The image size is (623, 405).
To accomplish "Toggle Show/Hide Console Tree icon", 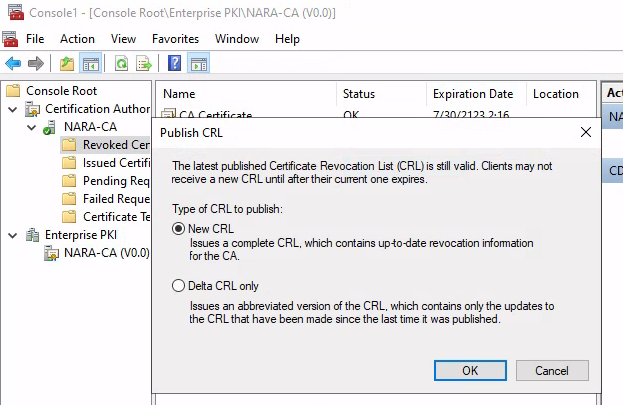I will (x=90, y=64).
